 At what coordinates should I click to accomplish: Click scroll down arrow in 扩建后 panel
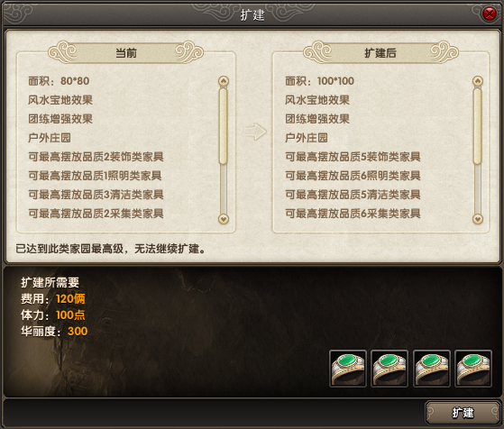coord(478,219)
